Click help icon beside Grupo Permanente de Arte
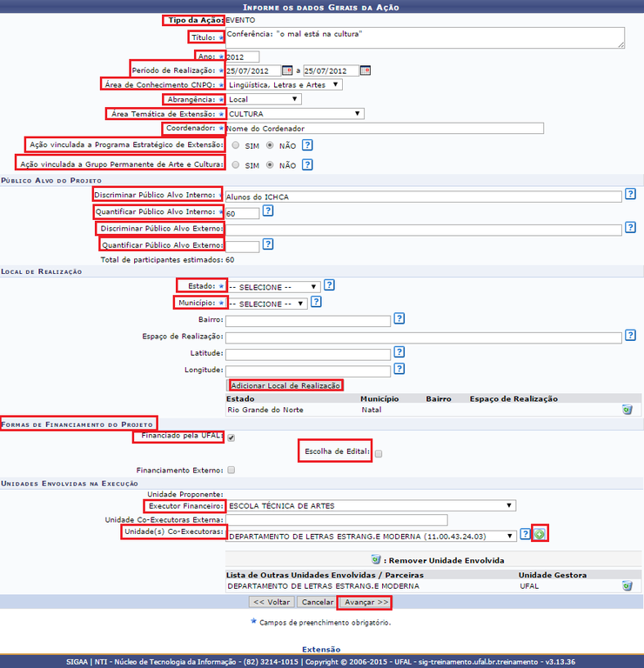Screen dimensions: 644x668 pos(307,164)
